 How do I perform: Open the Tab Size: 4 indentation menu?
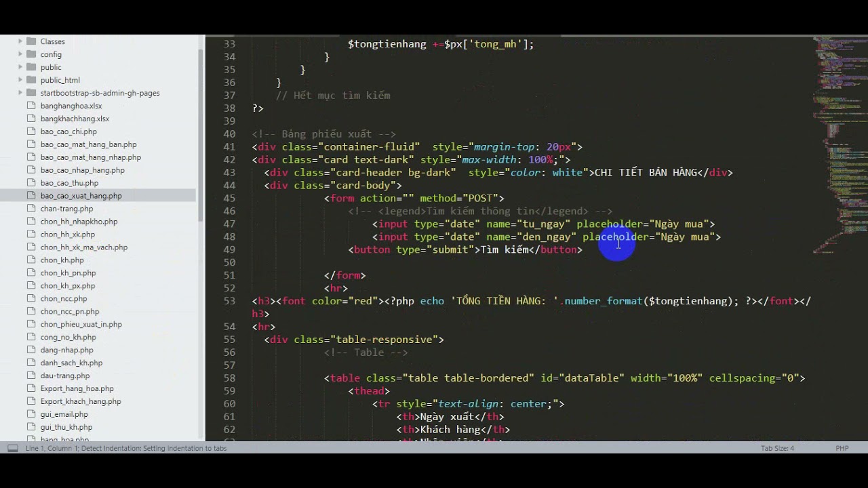tap(777, 449)
